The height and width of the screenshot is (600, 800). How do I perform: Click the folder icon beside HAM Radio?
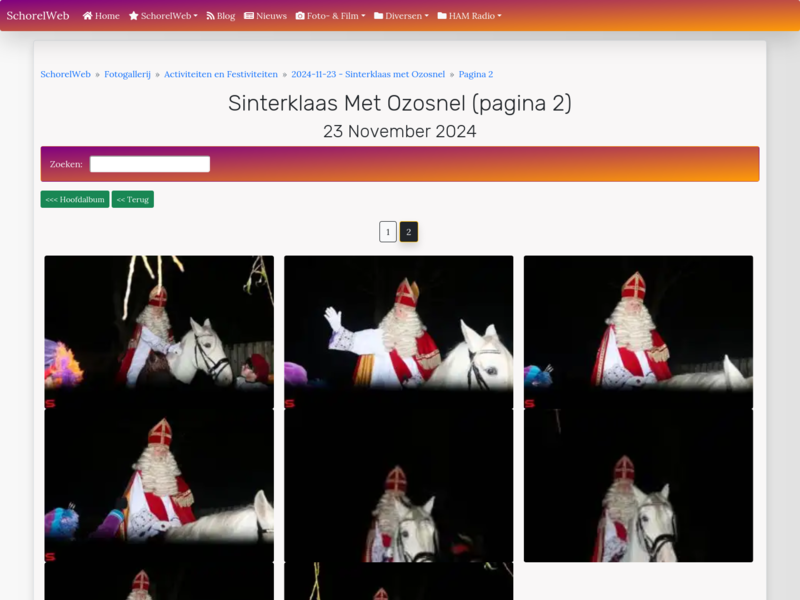pyautogui.click(x=442, y=16)
